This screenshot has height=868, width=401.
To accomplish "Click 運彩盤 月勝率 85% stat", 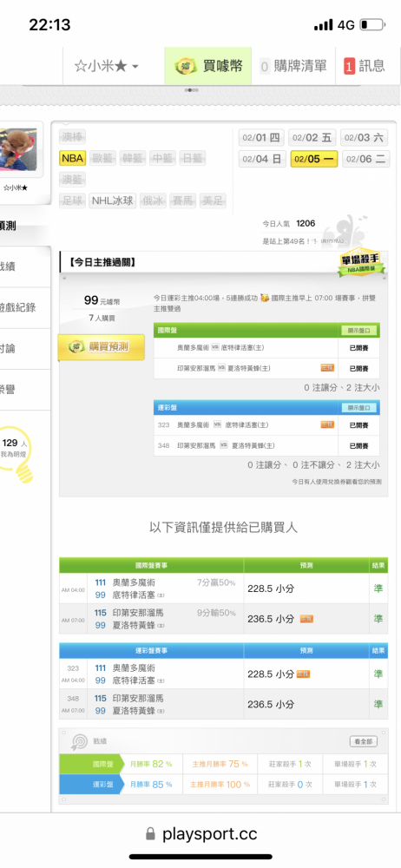I will pyautogui.click(x=151, y=785).
